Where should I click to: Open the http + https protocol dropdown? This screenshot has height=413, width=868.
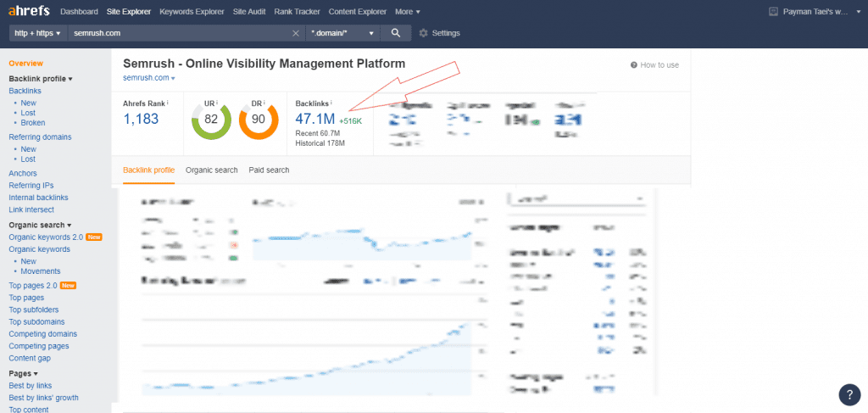click(x=37, y=33)
